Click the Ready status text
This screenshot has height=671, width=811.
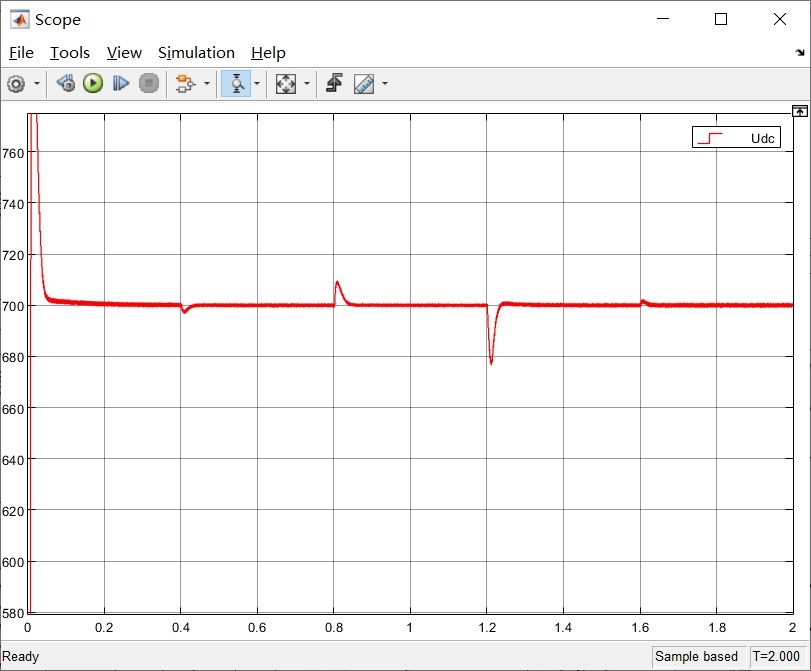[x=21, y=657]
